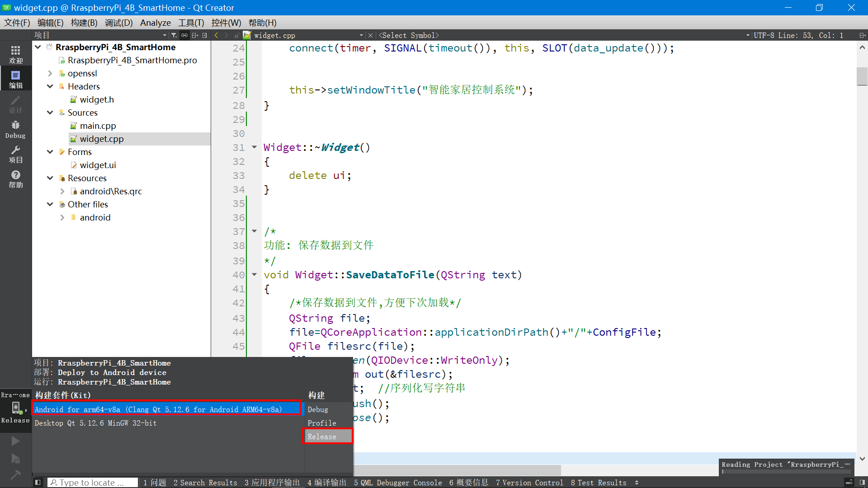868x488 pixels.
Task: Select Desktop Qt 5.12.6 MinGW 32-bit kit
Action: (95, 423)
